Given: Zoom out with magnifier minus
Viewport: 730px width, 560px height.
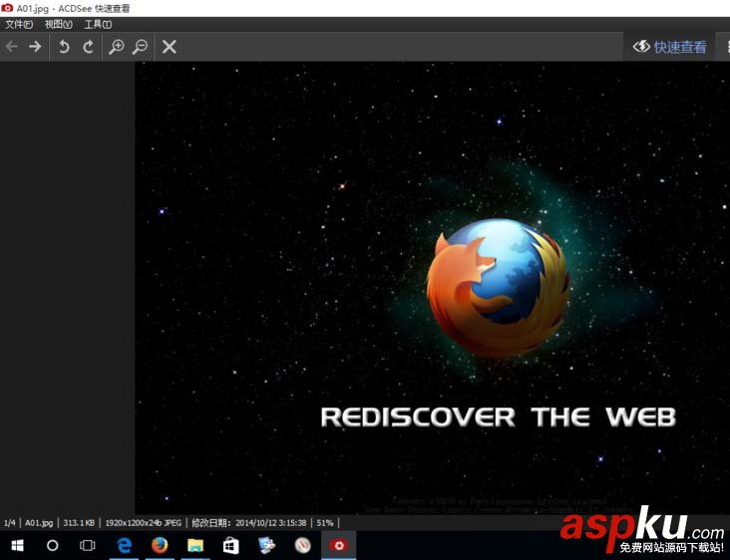Looking at the screenshot, I should click(140, 47).
